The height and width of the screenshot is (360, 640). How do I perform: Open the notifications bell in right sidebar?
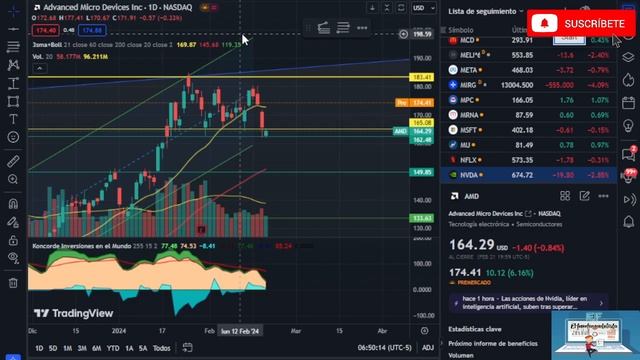[629, 222]
